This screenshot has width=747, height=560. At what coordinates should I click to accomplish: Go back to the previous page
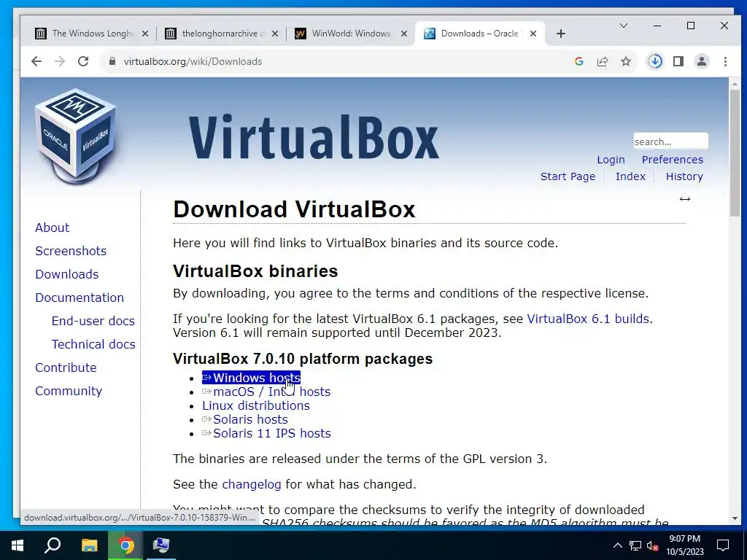point(36,61)
